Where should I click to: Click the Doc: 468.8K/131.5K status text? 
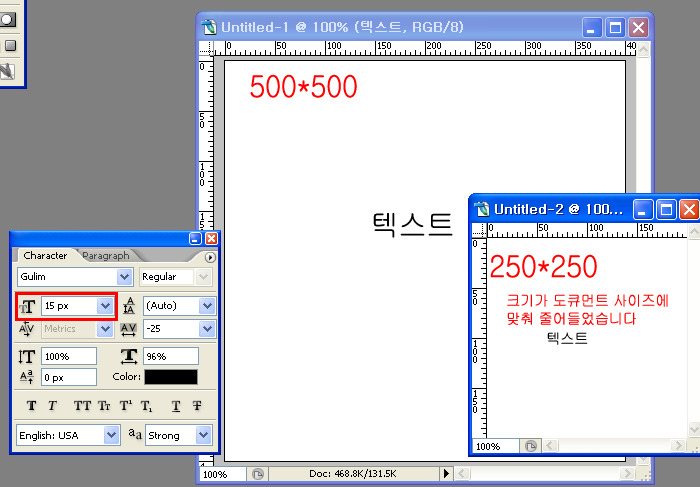coord(353,474)
